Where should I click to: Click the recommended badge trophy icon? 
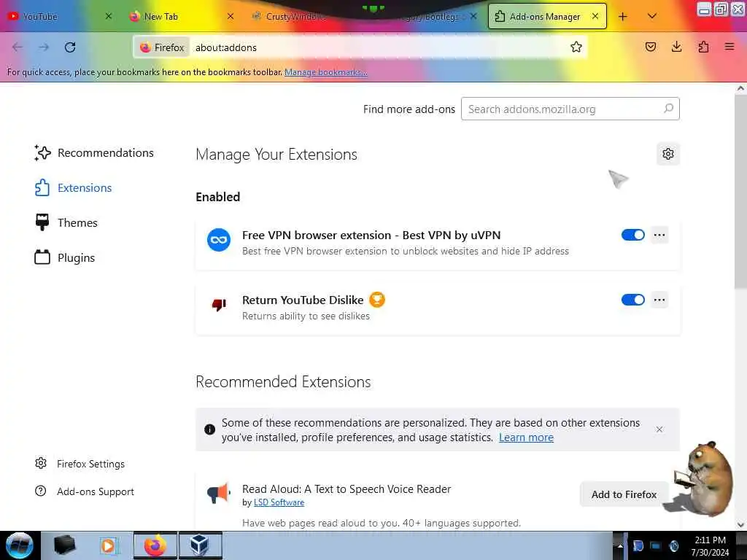point(377,300)
